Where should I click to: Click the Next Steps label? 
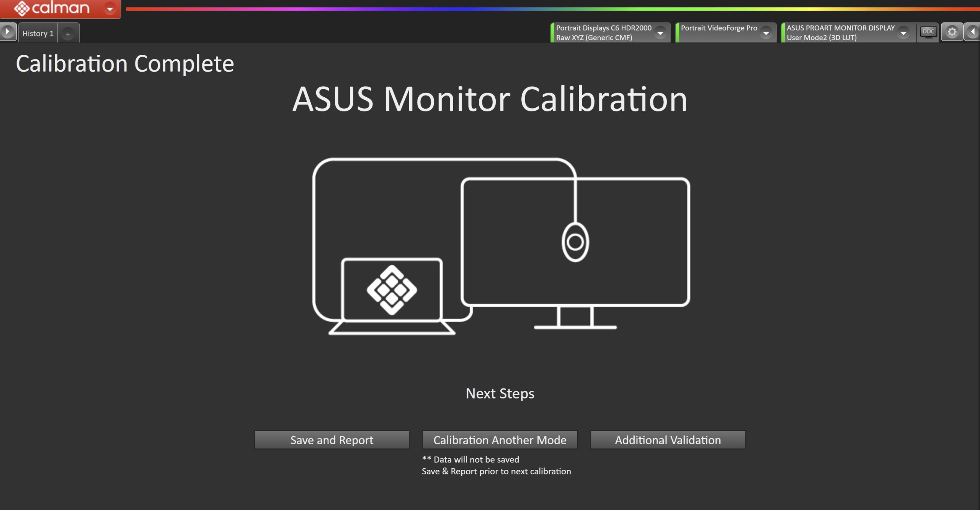[500, 394]
